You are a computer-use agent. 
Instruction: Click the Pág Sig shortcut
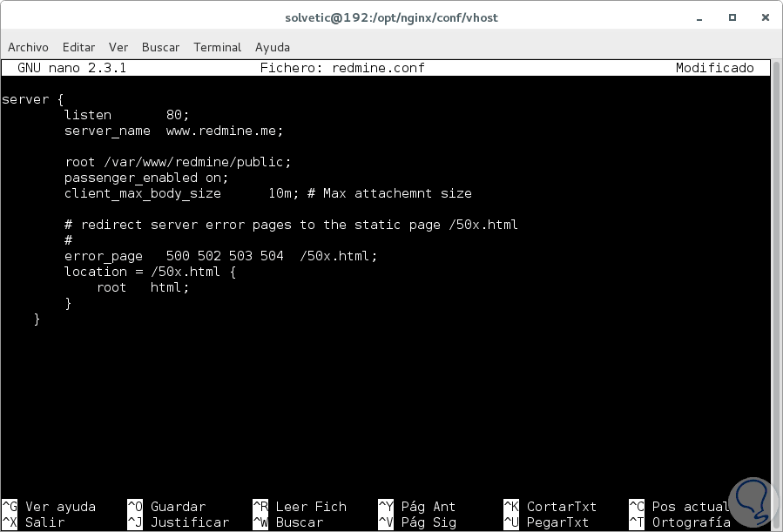click(x=429, y=522)
